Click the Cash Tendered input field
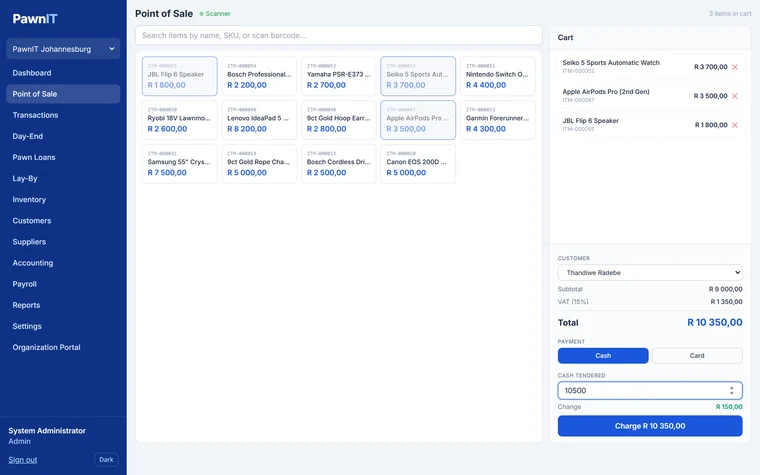The width and height of the screenshot is (760, 475). (x=649, y=390)
